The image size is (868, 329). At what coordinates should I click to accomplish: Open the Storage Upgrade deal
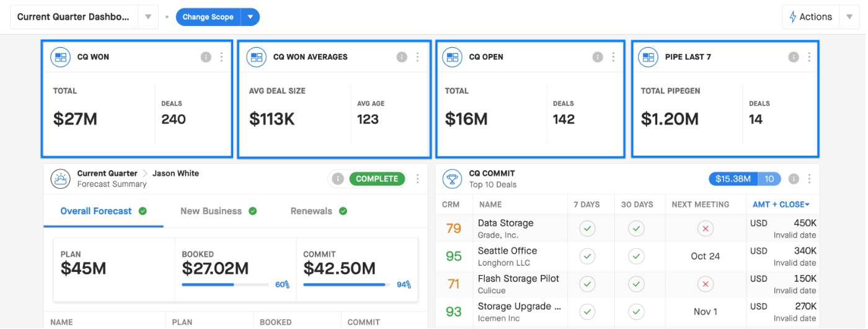pyautogui.click(x=627, y=312)
